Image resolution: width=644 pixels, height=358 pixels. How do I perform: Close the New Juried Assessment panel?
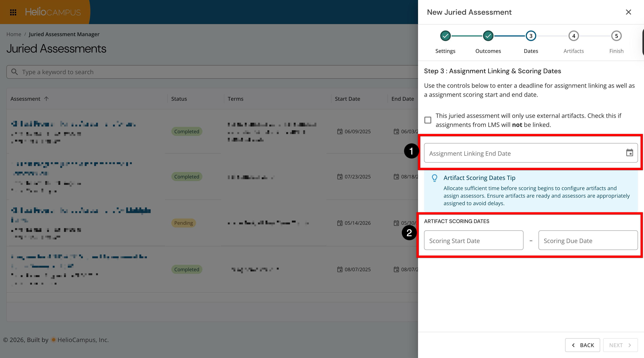pos(628,12)
